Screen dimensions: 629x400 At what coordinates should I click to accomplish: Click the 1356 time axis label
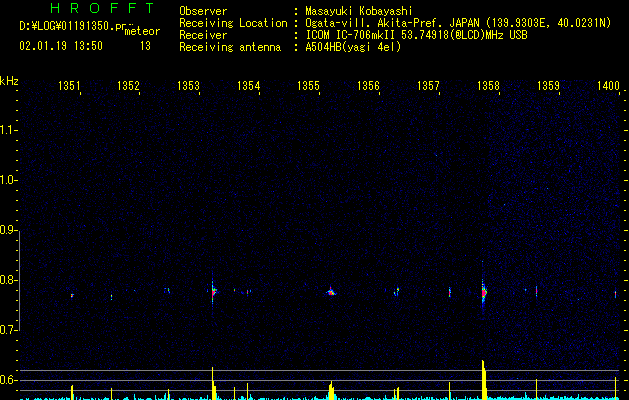(368, 86)
